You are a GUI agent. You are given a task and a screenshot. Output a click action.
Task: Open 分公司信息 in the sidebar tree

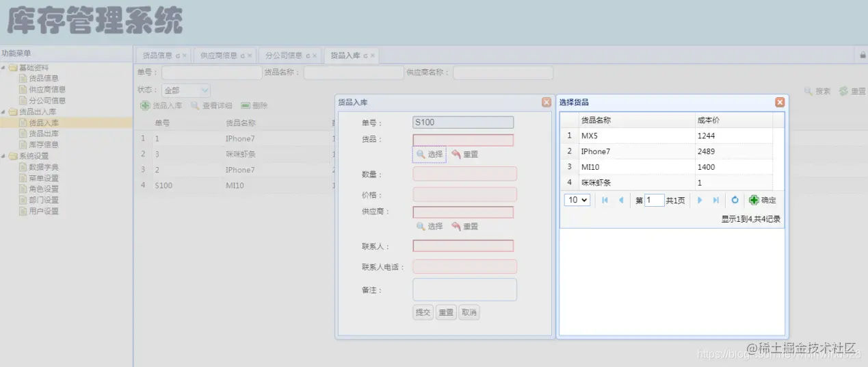47,101
